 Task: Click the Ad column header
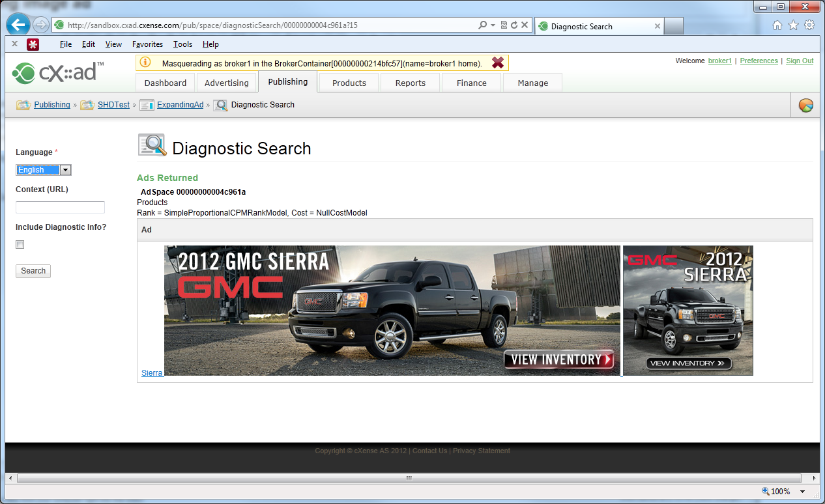pos(475,230)
